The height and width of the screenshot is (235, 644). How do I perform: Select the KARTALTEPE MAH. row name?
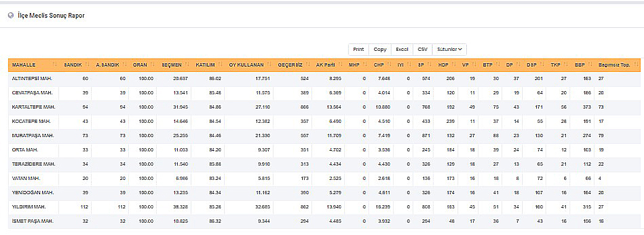(x=33, y=107)
